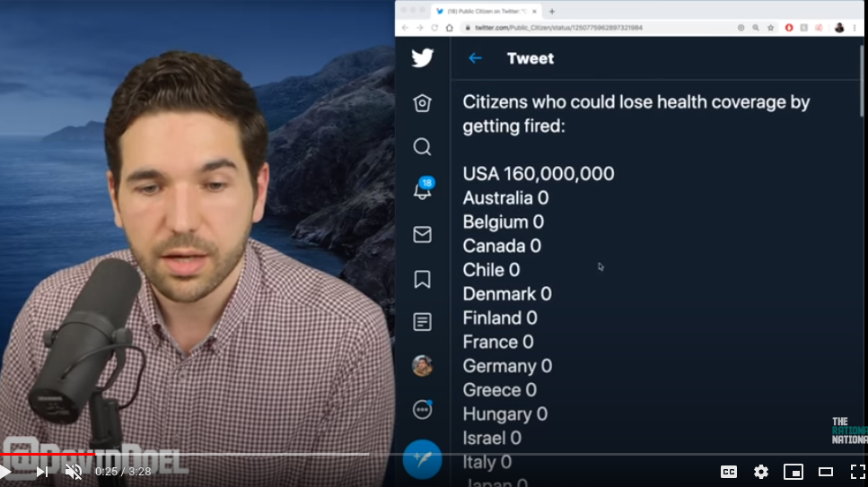Compose a new tweet with the feather button
The height and width of the screenshot is (487, 868).
point(423,459)
